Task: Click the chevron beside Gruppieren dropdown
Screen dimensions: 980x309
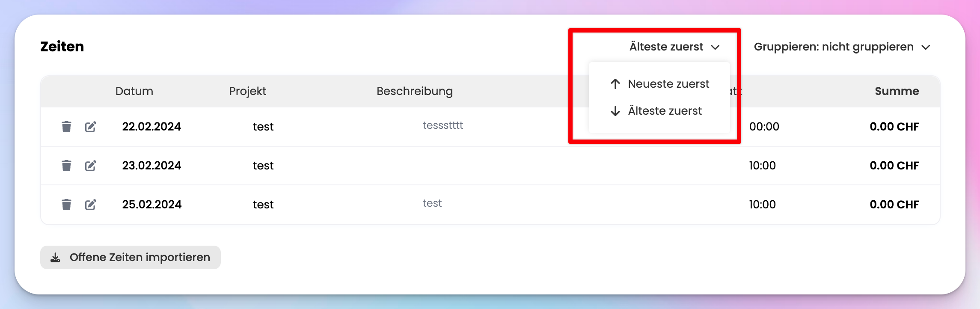Action: (x=926, y=47)
